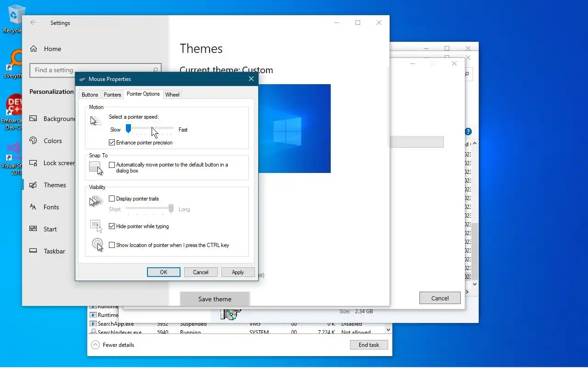Click the Save theme button
The height and width of the screenshot is (368, 588).
pos(215,299)
